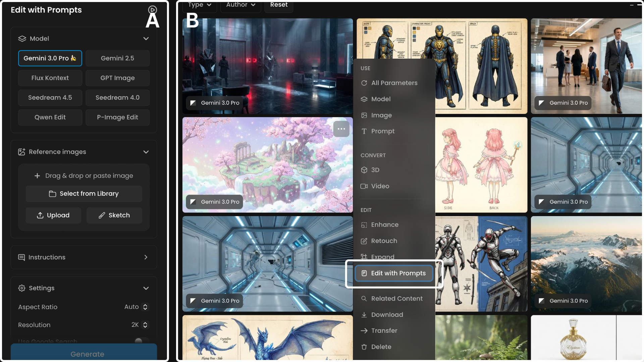Image resolution: width=644 pixels, height=362 pixels.
Task: Open the three-dots menu on the cherry blossom image
Action: (341, 129)
